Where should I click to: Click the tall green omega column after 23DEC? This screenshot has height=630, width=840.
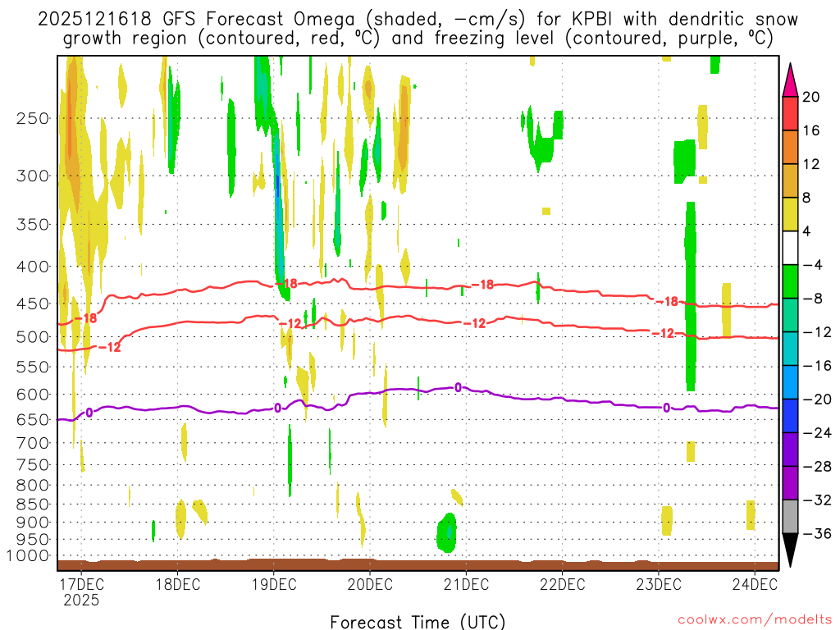[x=691, y=296]
